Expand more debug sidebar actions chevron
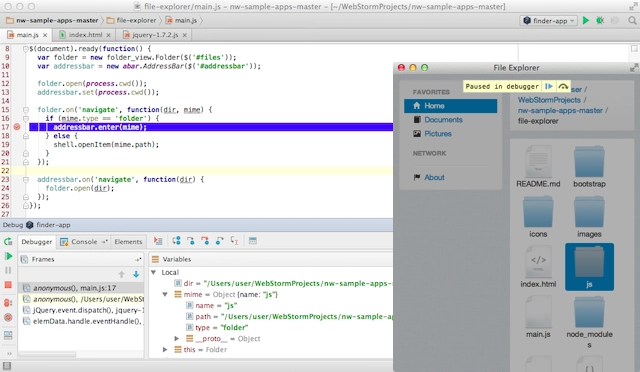The image size is (640, 372). pos(9,354)
